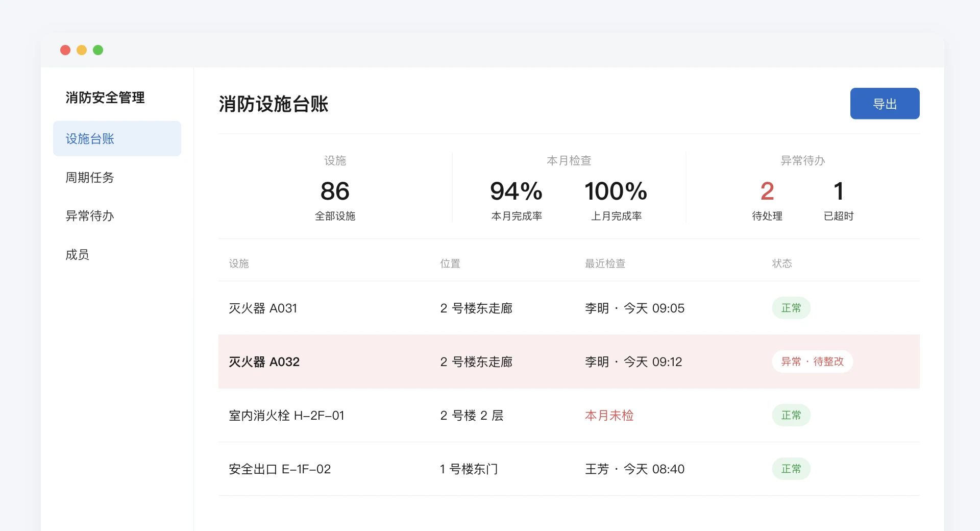Click the red 2 待处理 count

point(767,191)
